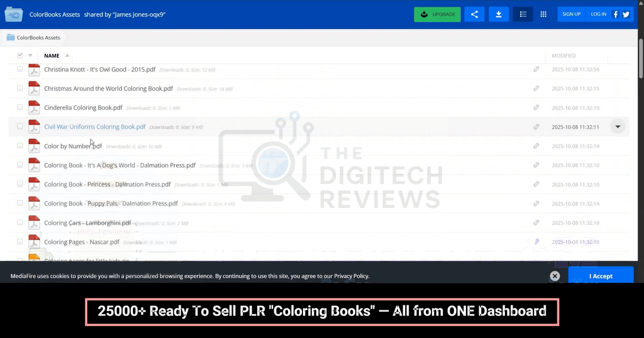
Task: Click PDF icon of Christmas Around the World
Action: [34, 88]
